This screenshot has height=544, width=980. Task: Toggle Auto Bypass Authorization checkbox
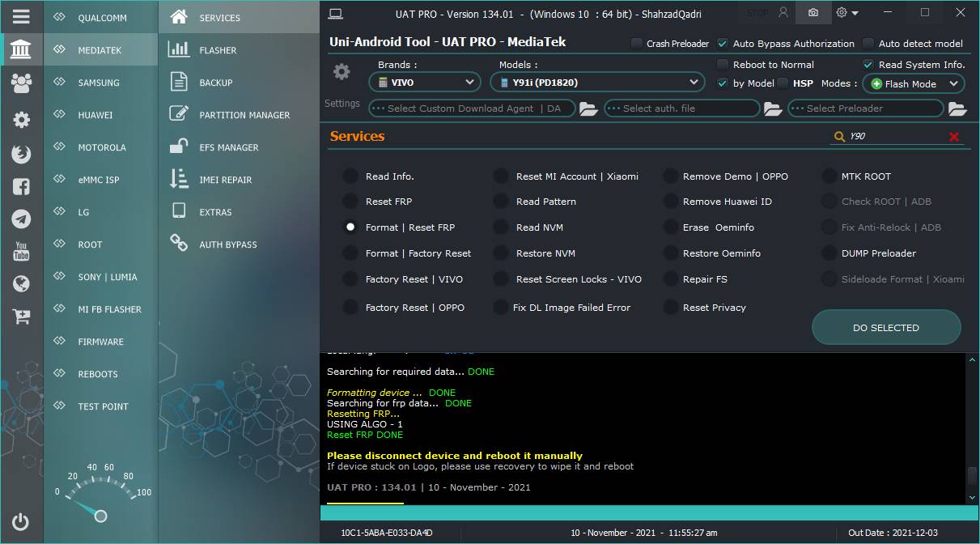tap(723, 44)
